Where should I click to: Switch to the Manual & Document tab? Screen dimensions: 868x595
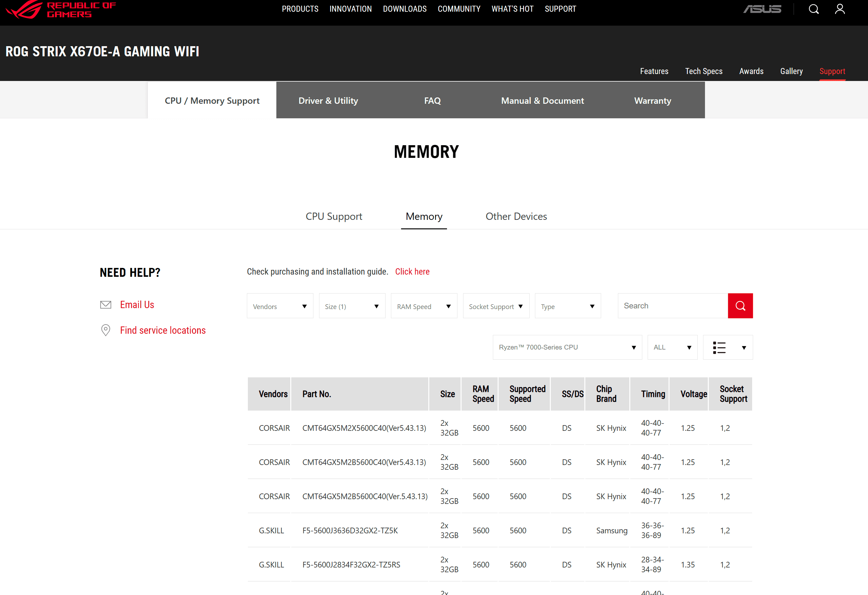542,100
